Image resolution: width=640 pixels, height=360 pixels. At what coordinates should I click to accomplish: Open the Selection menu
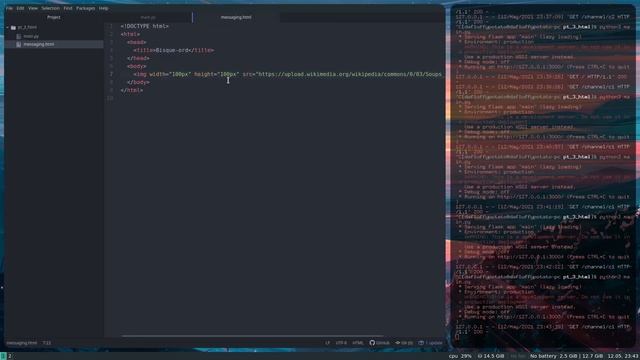(x=51, y=8)
